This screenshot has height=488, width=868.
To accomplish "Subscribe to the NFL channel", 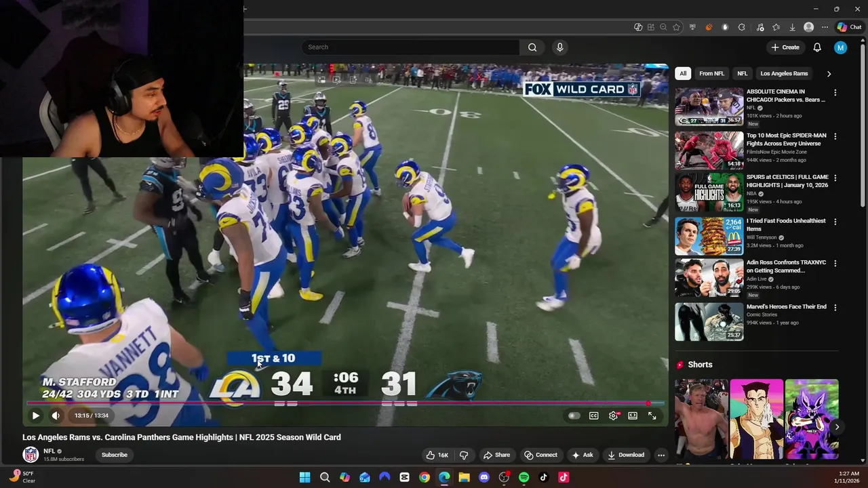I will 115,455.
